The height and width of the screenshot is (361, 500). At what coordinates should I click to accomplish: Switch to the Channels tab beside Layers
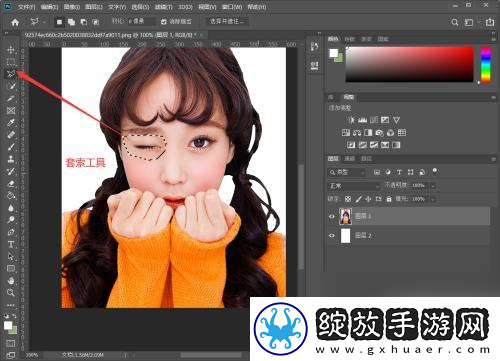click(x=349, y=159)
